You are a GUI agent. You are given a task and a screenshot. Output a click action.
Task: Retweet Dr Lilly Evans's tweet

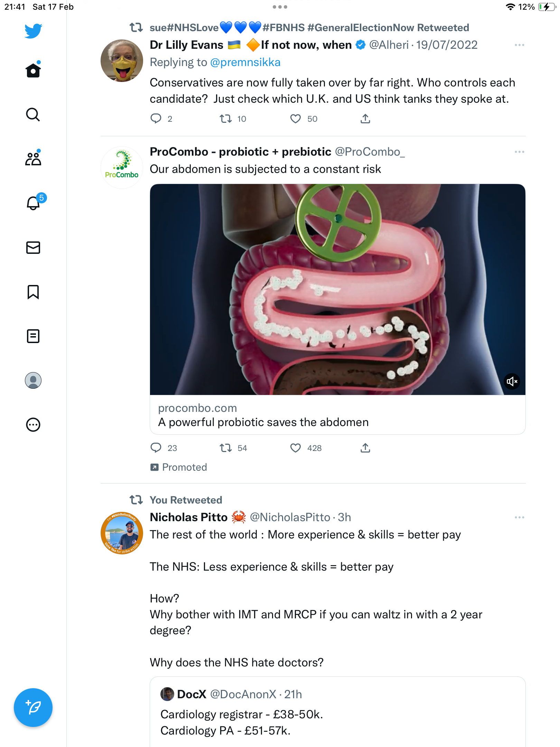point(226,119)
